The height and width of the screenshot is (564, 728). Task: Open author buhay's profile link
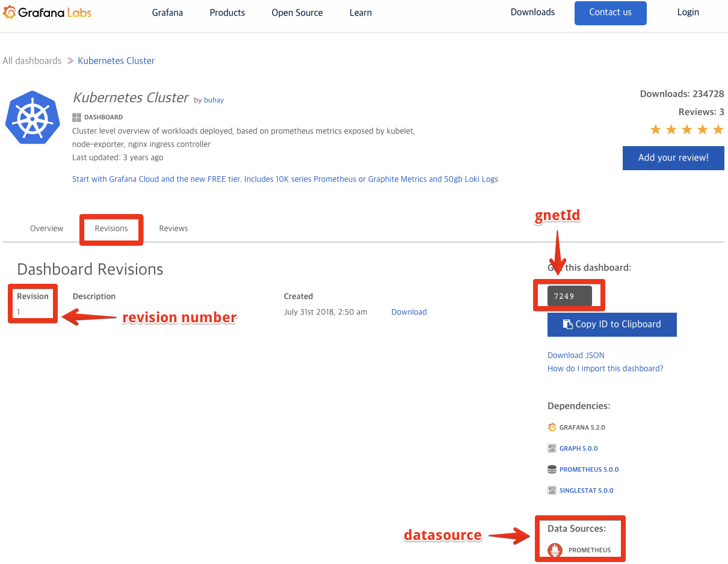click(214, 100)
